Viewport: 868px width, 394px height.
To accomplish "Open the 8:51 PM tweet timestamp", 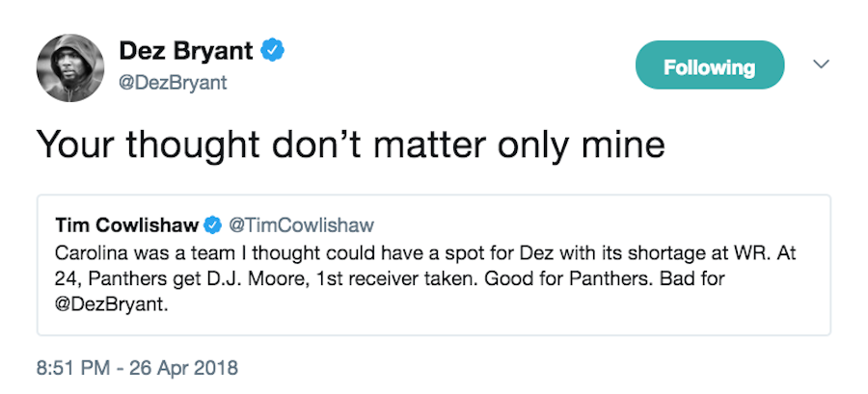I will coord(75,367).
